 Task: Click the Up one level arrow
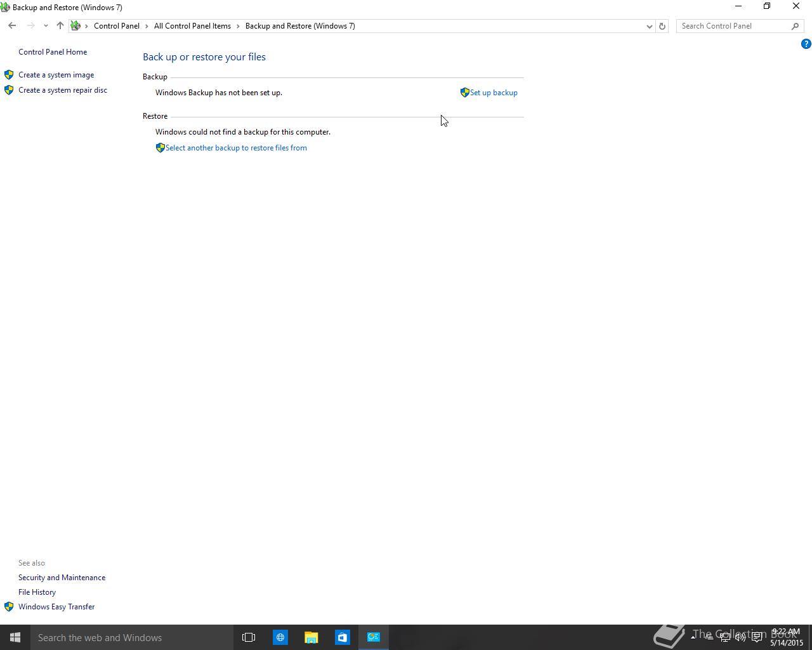click(x=60, y=26)
